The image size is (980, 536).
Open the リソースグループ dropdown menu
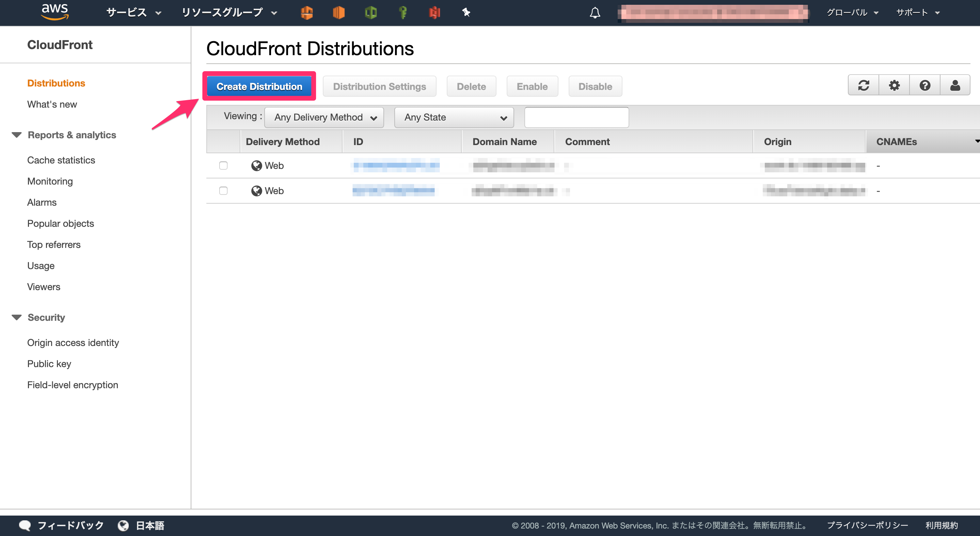pyautogui.click(x=229, y=13)
